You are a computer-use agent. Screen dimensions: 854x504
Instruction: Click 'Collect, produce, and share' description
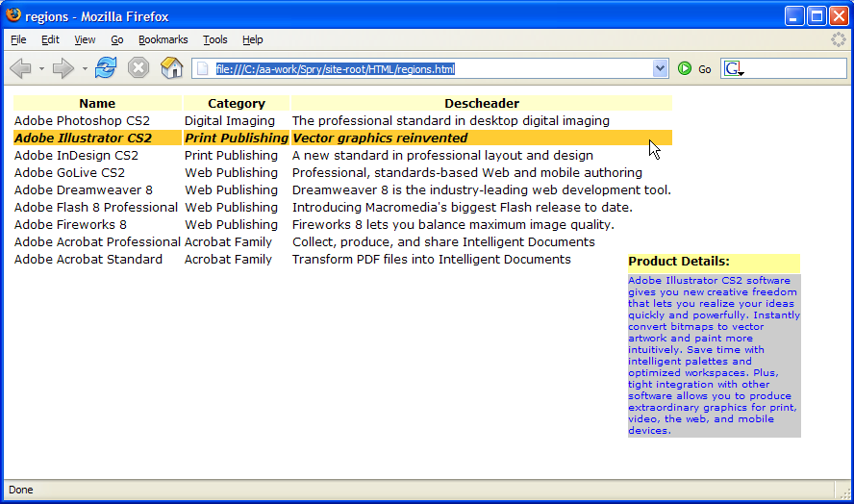click(x=443, y=242)
